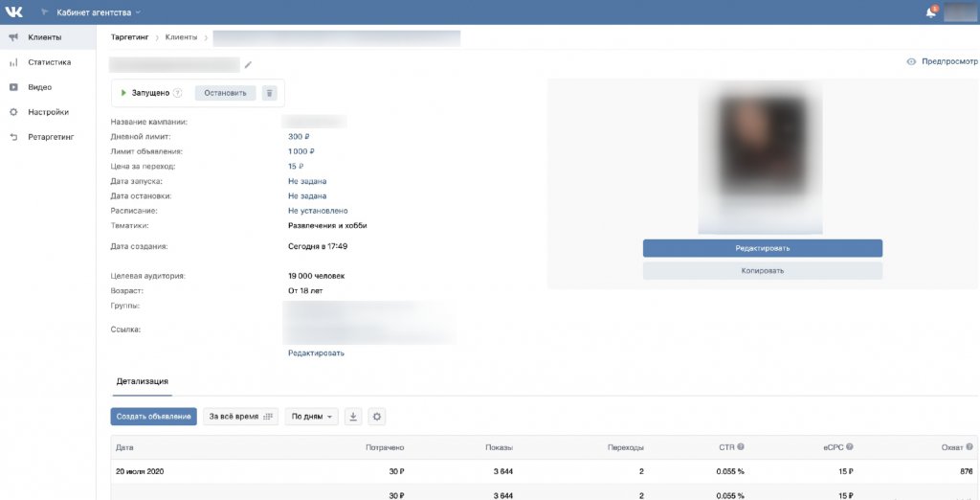980x500 pixels.
Task: Stop the ad with Остановить button
Action: 226,93
